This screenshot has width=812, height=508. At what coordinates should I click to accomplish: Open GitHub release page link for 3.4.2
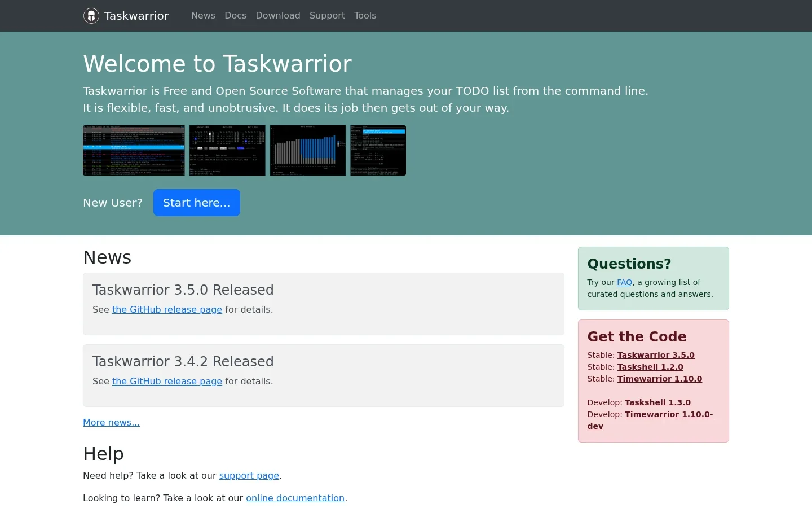coord(167,381)
